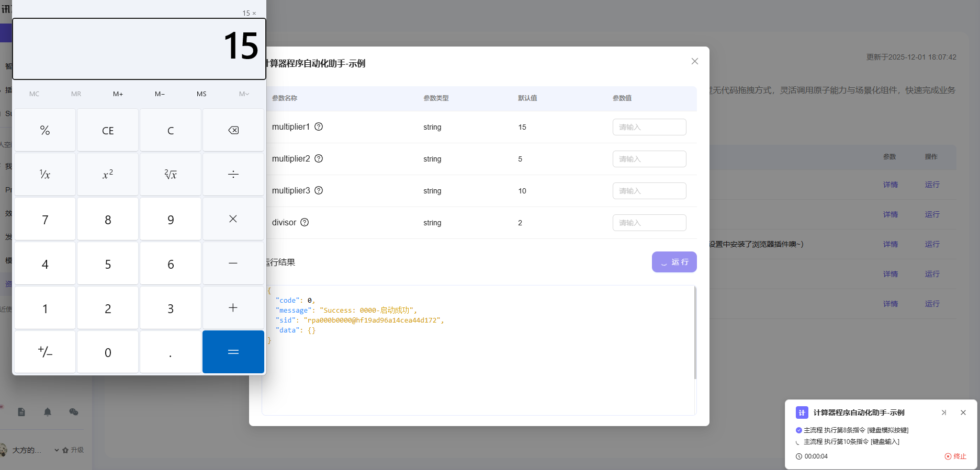
Task: Open the document icon in bottom sidebar
Action: (x=21, y=412)
